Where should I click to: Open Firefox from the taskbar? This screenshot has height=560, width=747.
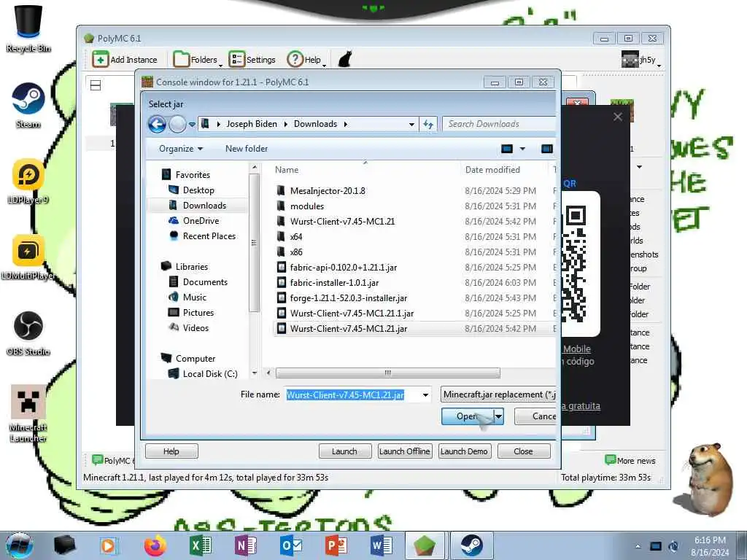point(155,545)
